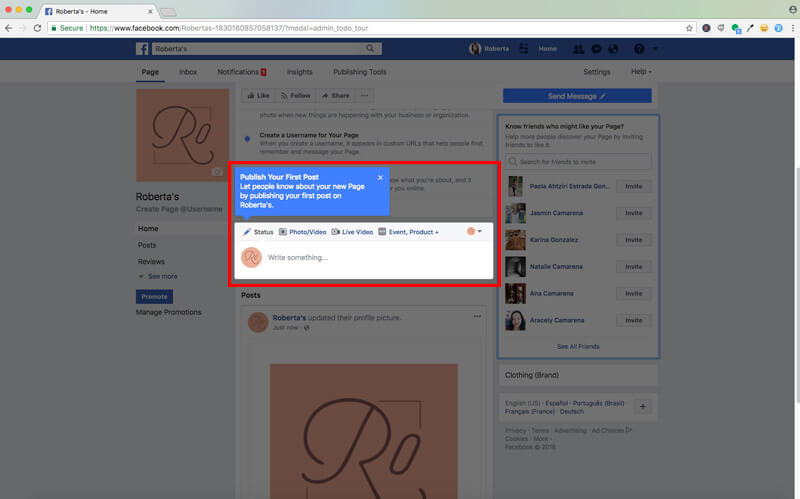Image resolution: width=800 pixels, height=499 pixels.
Task: Click the search magnifier icon
Action: [x=370, y=48]
